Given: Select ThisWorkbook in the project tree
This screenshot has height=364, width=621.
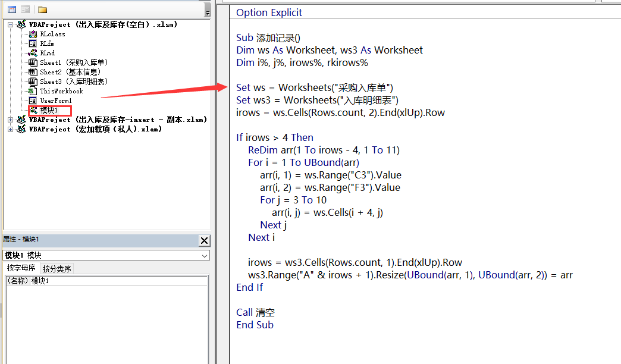Looking at the screenshot, I should [61, 91].
